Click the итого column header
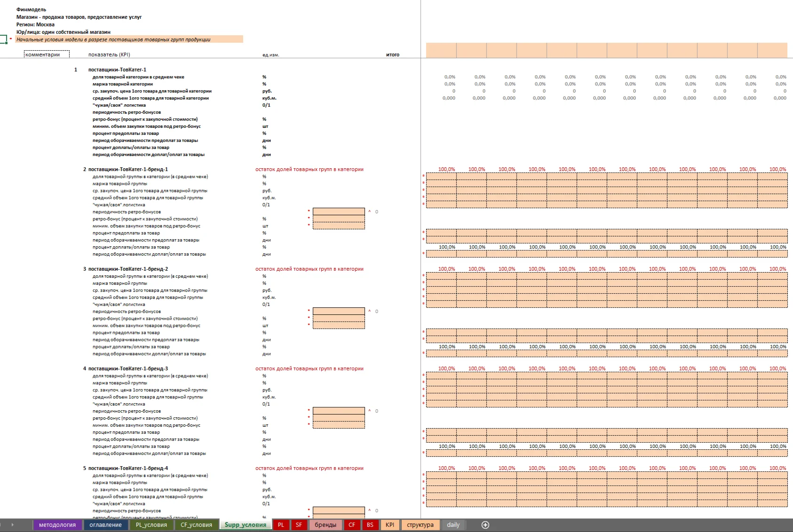 coord(393,55)
